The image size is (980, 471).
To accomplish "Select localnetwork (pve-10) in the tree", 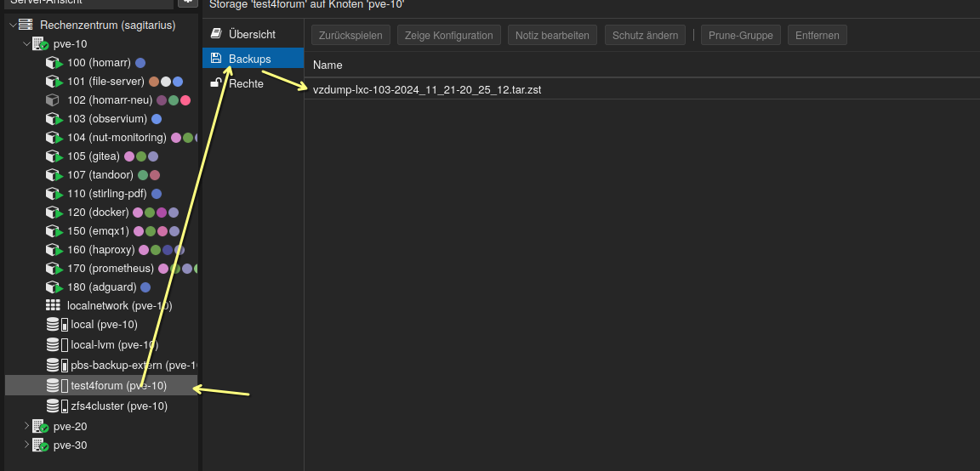I will pyautogui.click(x=119, y=305).
